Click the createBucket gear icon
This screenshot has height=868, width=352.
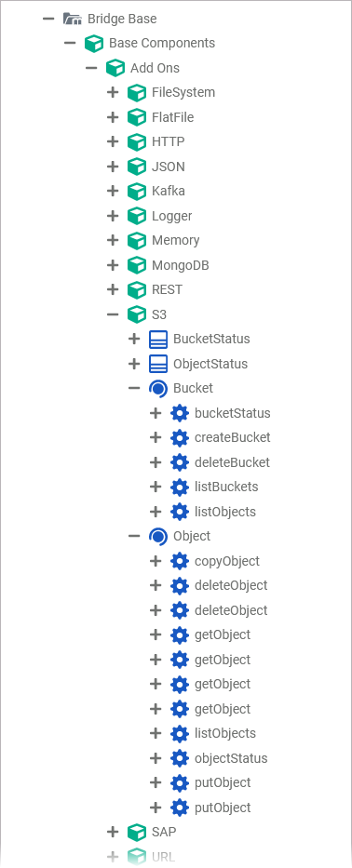180,437
